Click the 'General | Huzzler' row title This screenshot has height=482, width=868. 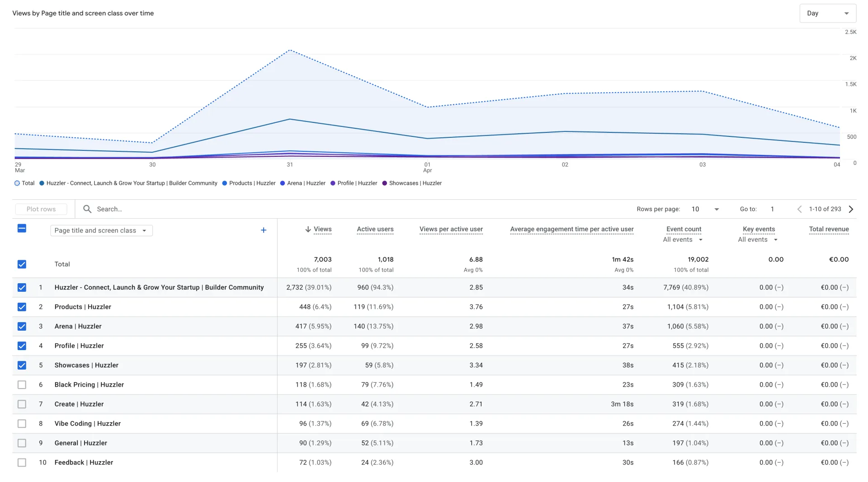[80, 443]
